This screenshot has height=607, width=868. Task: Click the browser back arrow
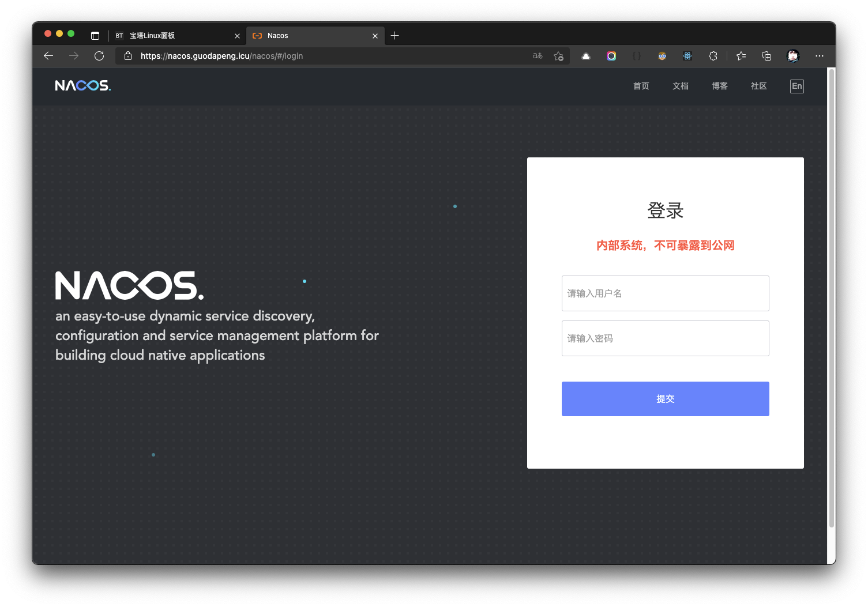click(x=48, y=56)
